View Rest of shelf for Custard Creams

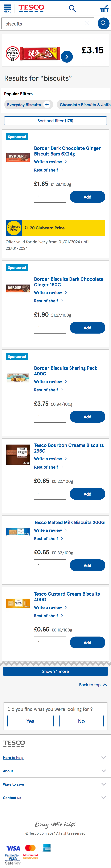coord(46,615)
